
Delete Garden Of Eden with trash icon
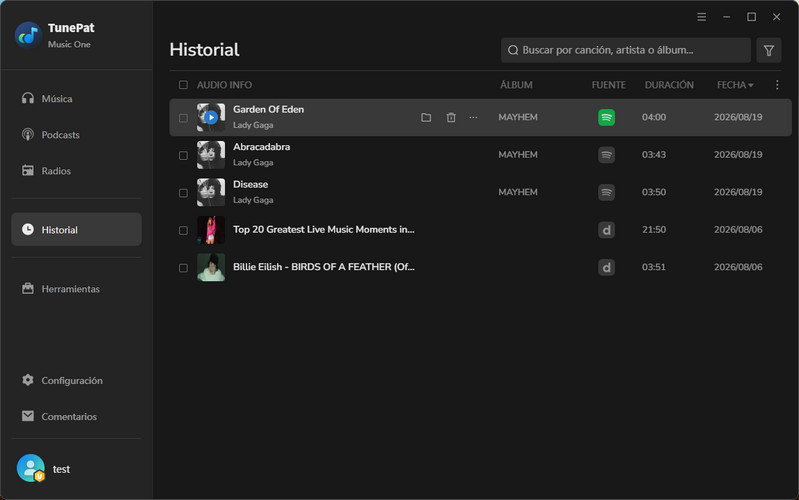pos(451,118)
